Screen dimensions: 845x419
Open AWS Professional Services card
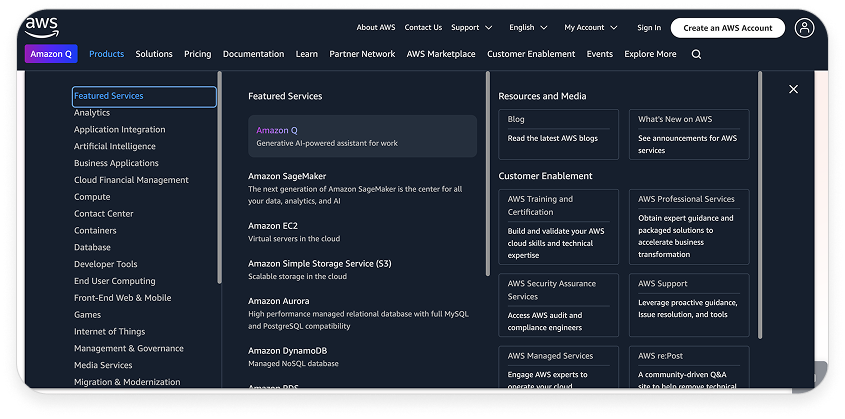(689, 227)
